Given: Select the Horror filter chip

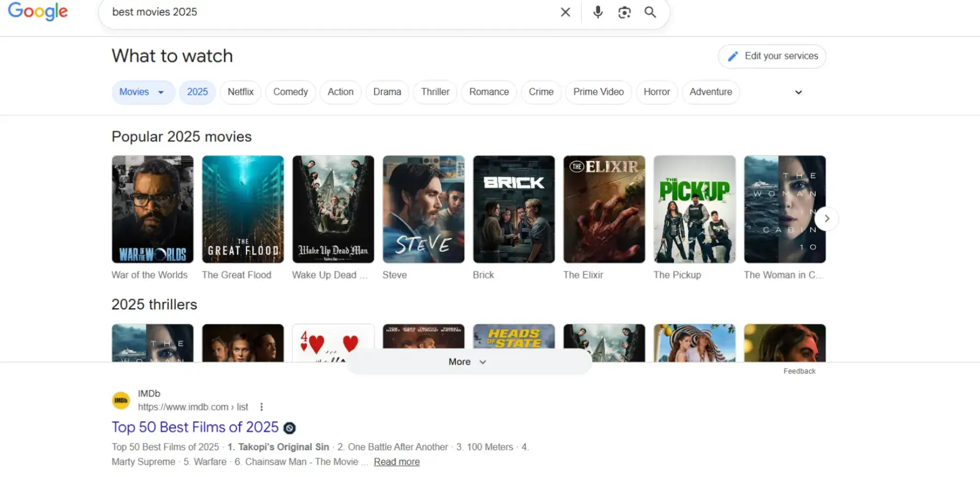Looking at the screenshot, I should (656, 92).
